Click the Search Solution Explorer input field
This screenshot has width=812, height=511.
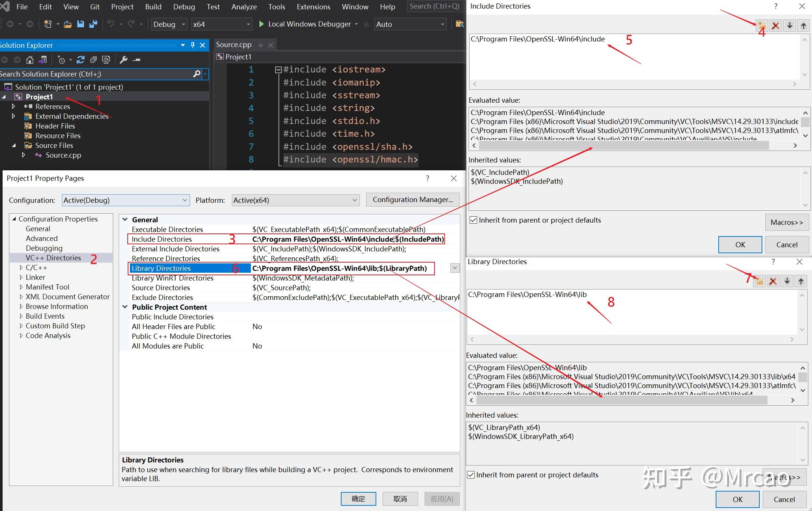point(96,74)
